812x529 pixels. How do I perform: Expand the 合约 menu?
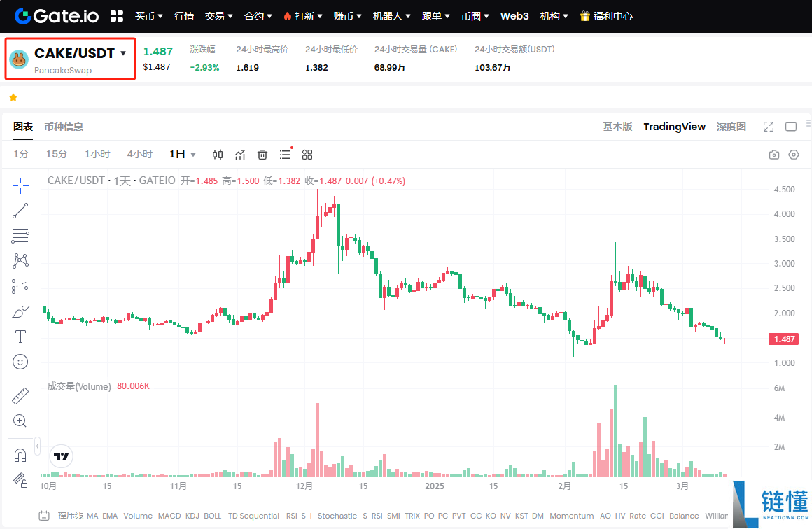(258, 16)
